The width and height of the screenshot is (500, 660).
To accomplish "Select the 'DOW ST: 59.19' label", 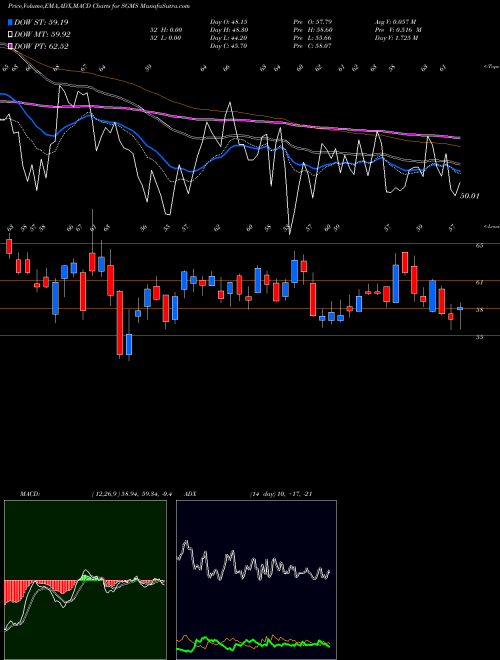I will coord(41,22).
